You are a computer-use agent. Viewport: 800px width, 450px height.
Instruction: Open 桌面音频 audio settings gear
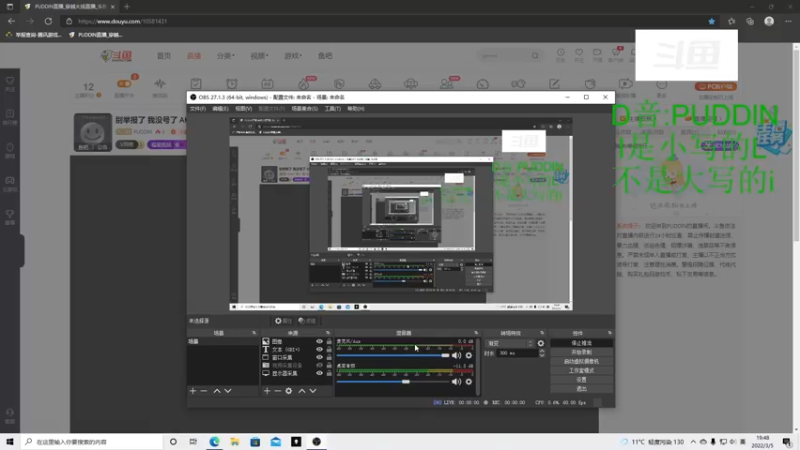[469, 382]
